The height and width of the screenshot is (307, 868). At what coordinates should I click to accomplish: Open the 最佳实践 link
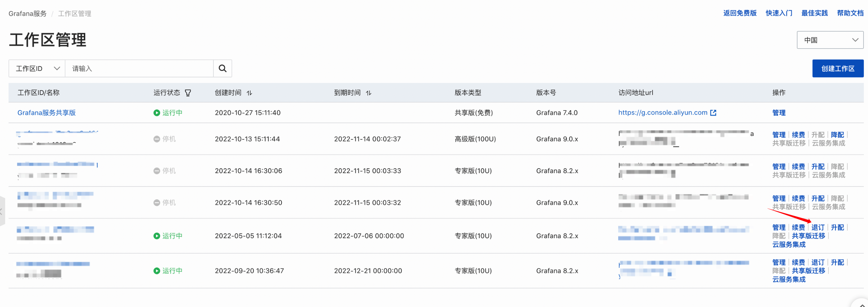click(814, 13)
